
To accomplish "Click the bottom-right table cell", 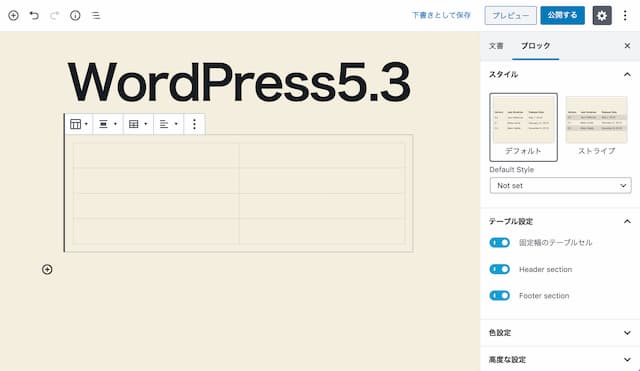I will [x=322, y=231].
